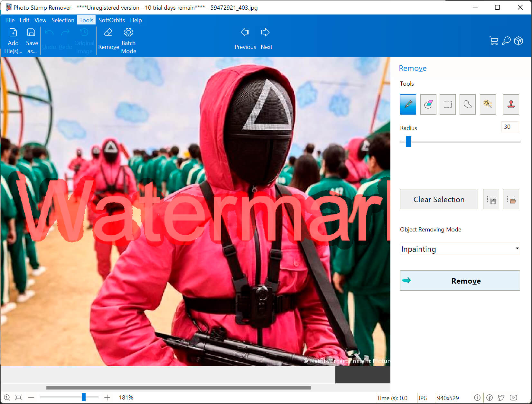
Task: Click the info icon in status bar
Action: pyautogui.click(x=477, y=398)
